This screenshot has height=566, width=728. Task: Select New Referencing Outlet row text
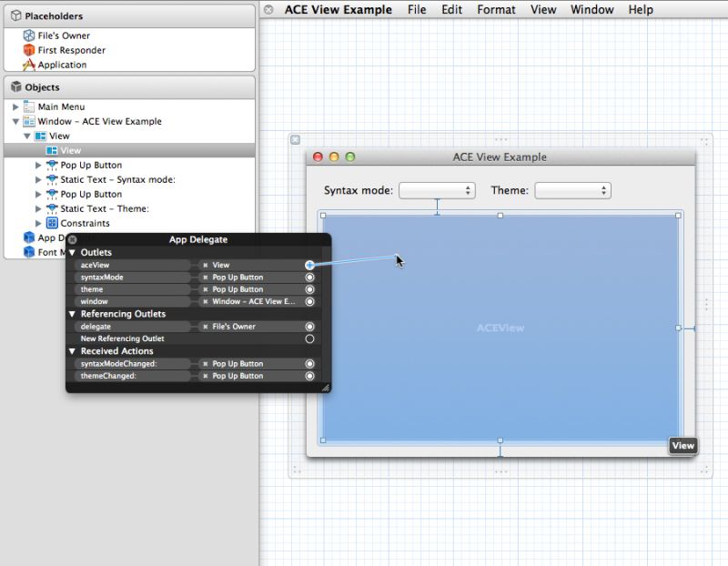(122, 339)
